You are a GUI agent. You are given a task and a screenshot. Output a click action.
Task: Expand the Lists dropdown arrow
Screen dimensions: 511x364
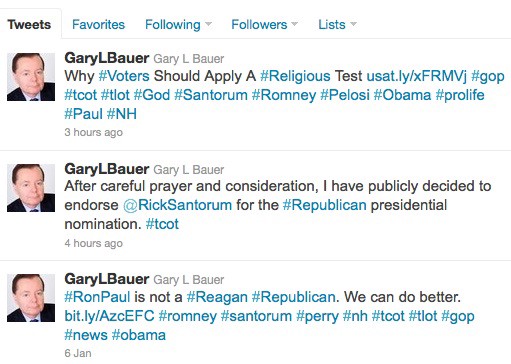point(353,24)
